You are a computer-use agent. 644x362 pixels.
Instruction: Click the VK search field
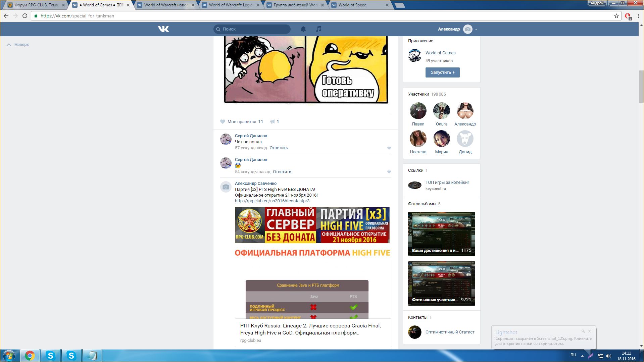click(x=252, y=29)
